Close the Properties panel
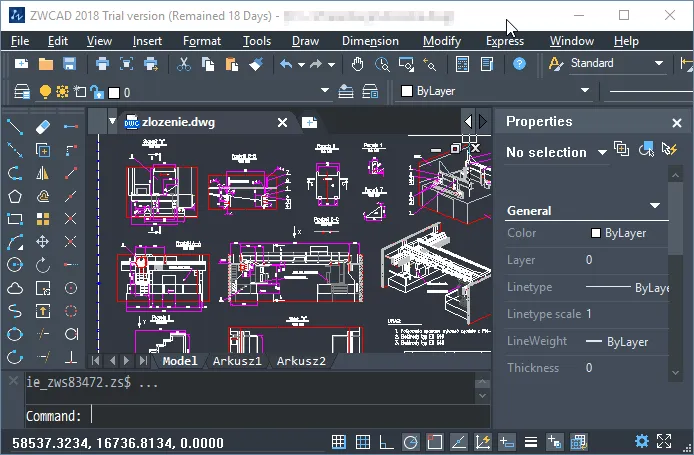This screenshot has height=455, width=694. 677,123
